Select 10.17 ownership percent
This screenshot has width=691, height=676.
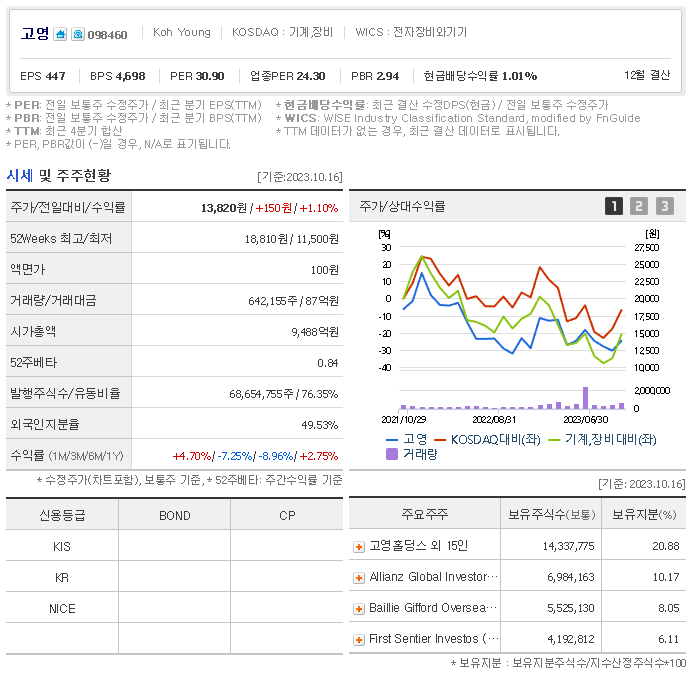pos(666,577)
